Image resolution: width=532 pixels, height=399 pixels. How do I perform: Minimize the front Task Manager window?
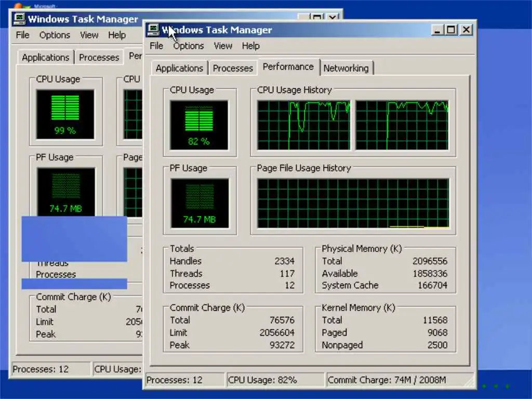coord(437,30)
